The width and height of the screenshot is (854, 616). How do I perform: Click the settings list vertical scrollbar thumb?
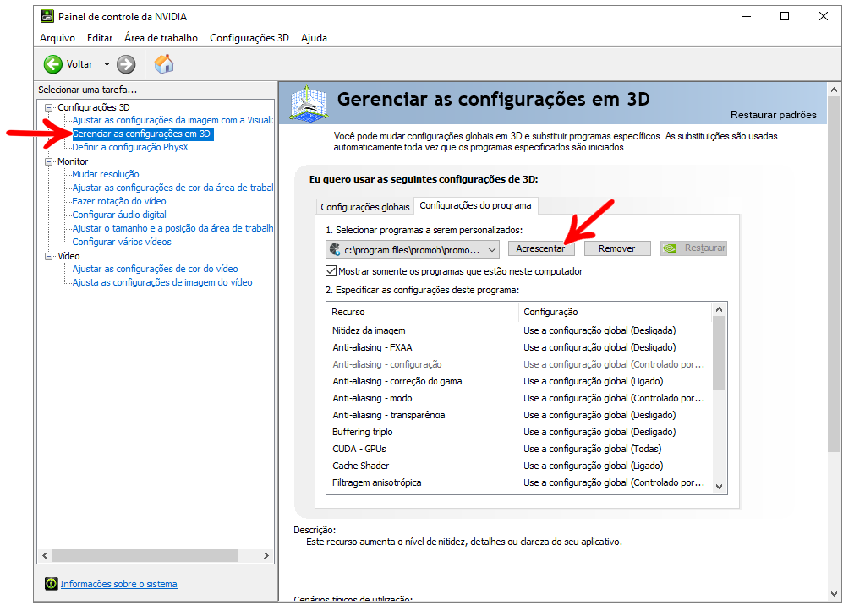click(x=719, y=354)
